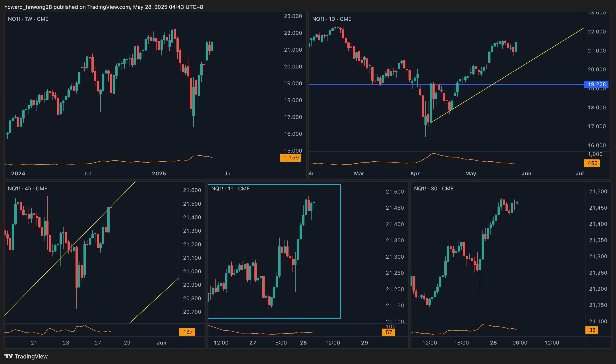Click the 21,500 price on 30-minute chart axis
The image size is (616, 364).
point(598,191)
